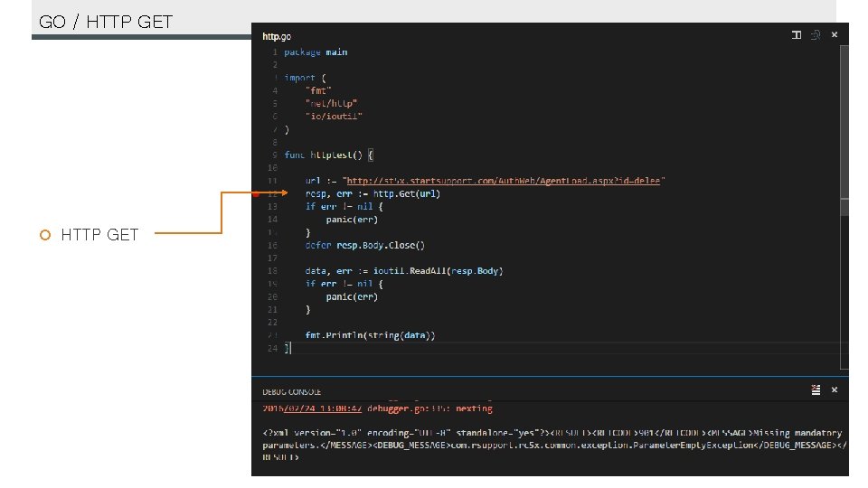The image size is (868, 488).
Task: Clear the debug console output
Action: coord(816,390)
